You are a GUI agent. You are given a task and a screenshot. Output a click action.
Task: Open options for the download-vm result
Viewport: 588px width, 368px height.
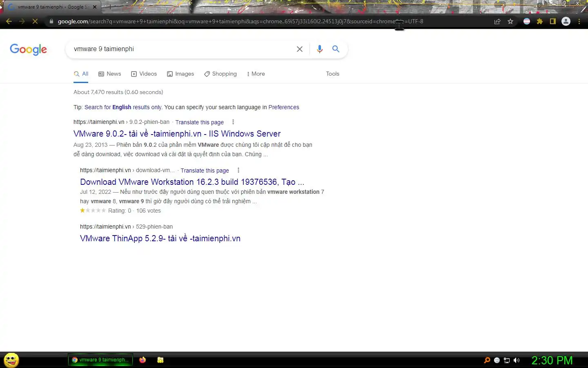[238, 170]
